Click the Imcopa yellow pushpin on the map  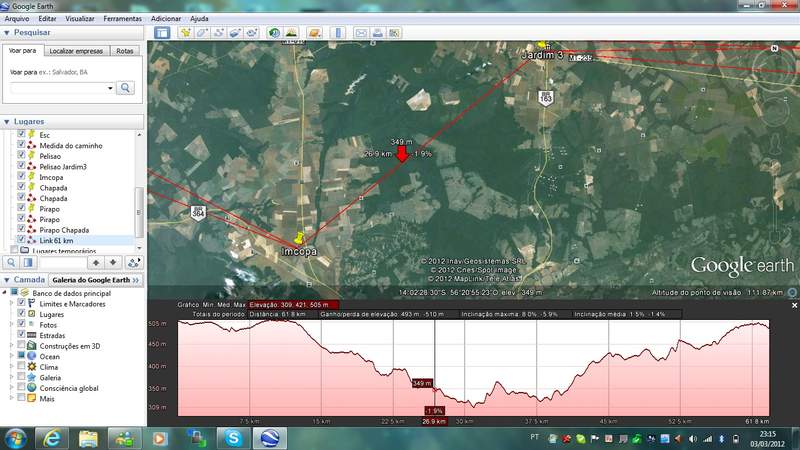[x=299, y=238]
